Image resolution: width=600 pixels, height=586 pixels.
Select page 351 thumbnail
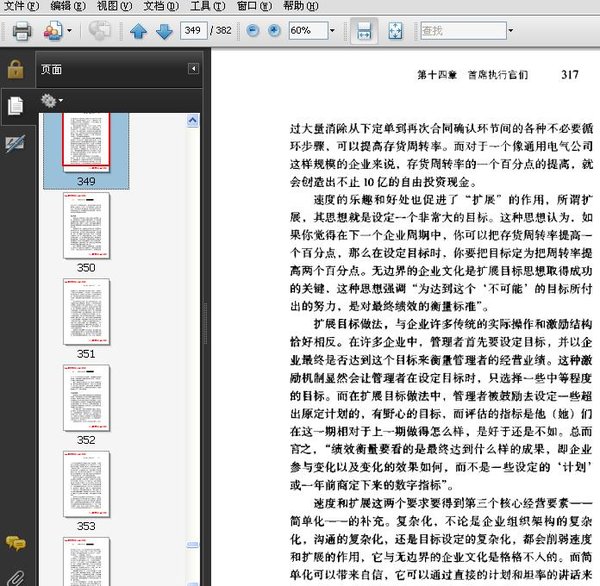(x=87, y=311)
